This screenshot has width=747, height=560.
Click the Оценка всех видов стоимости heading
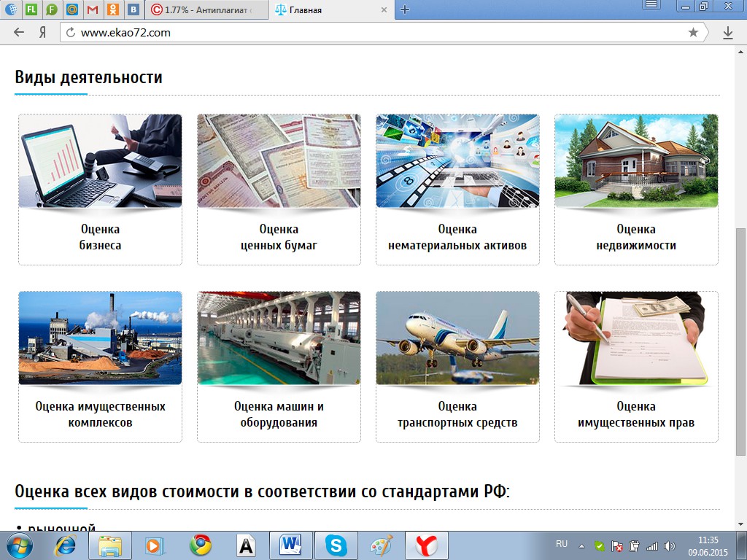point(262,491)
